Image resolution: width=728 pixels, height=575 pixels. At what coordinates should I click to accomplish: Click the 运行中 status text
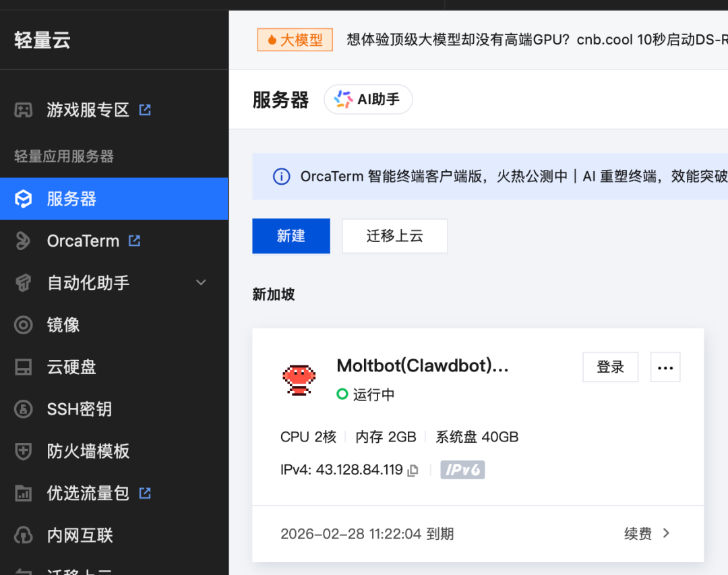click(373, 395)
